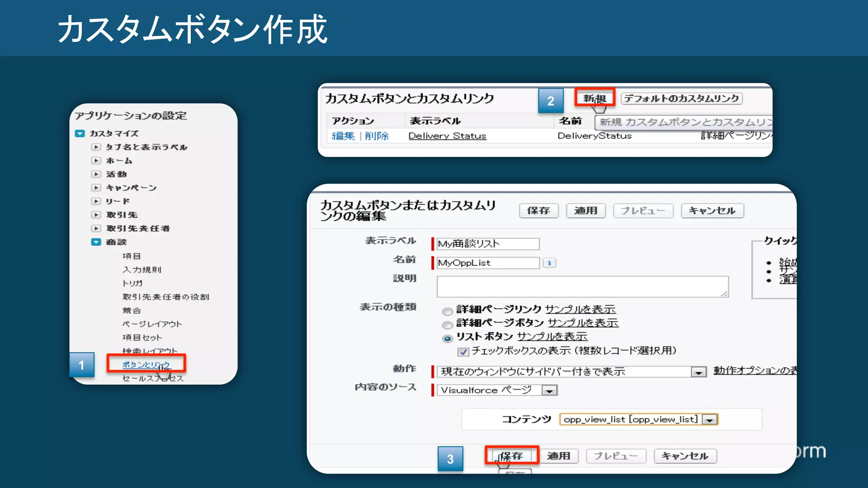
Task: Expand the キャンペーン arrow icon
Action: coord(96,188)
